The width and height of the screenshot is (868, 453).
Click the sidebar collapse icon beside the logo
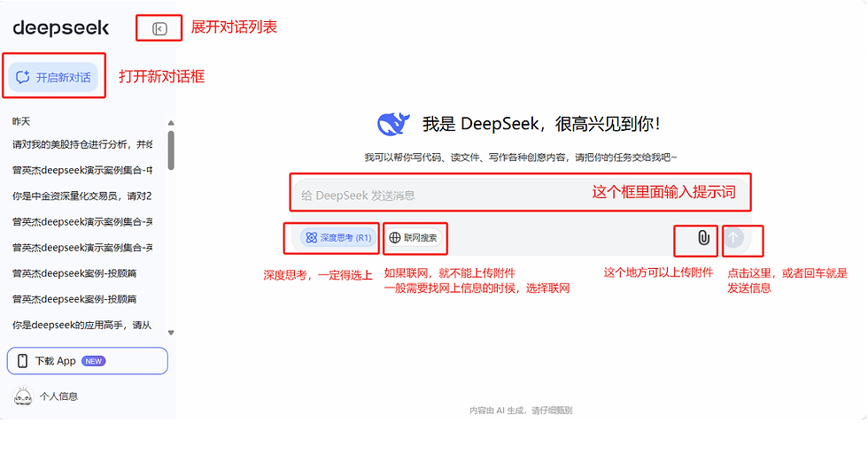159,29
